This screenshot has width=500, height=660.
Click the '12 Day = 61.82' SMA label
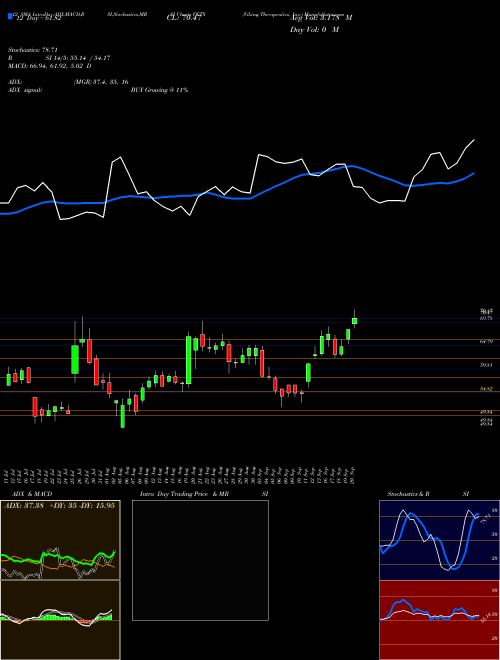pyautogui.click(x=37, y=19)
